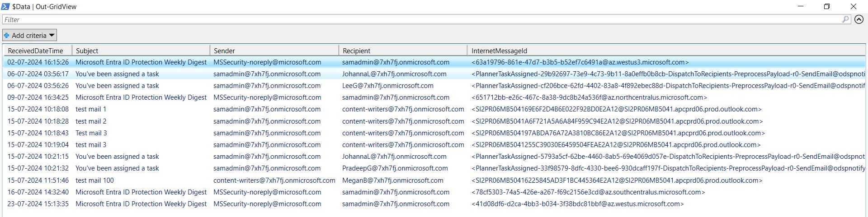
Task: Click the Recipient column header
Action: coord(402,51)
